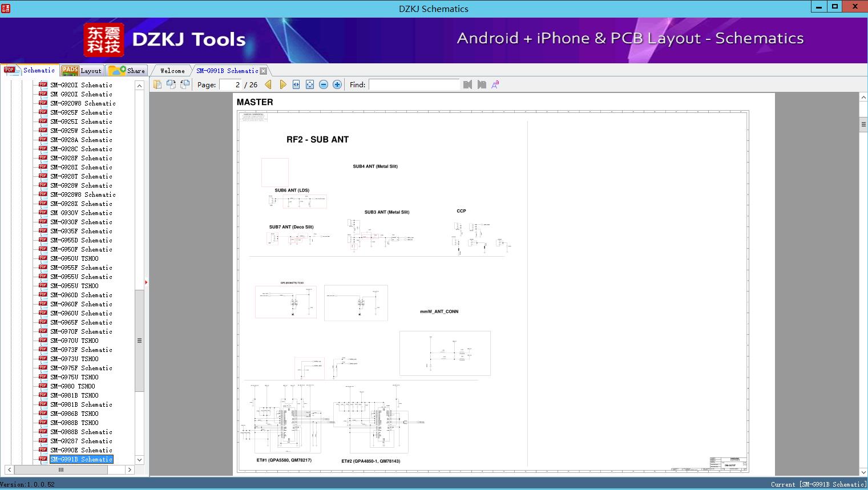Switch to the Layout tab

pos(82,71)
